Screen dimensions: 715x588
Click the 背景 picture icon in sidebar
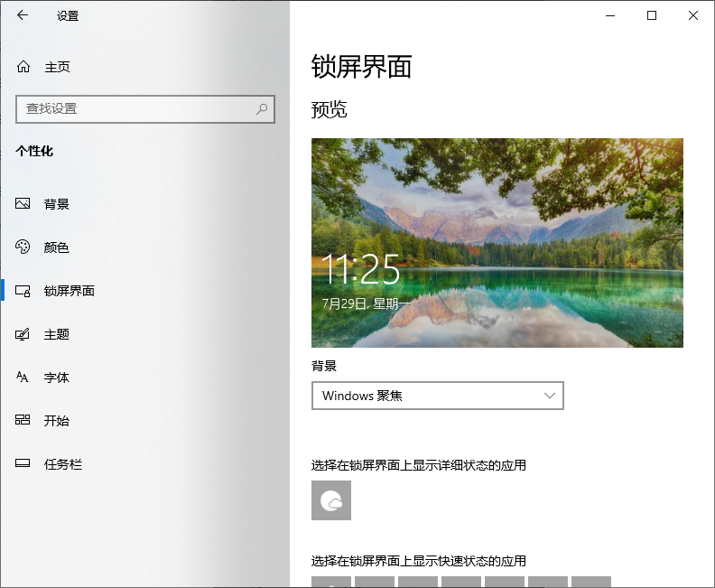point(23,203)
